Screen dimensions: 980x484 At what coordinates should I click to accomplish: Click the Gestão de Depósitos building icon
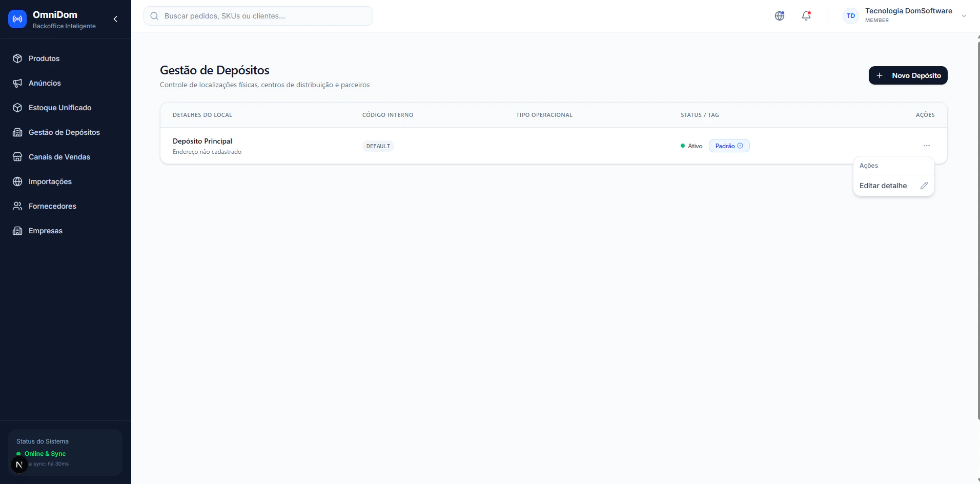(x=17, y=132)
